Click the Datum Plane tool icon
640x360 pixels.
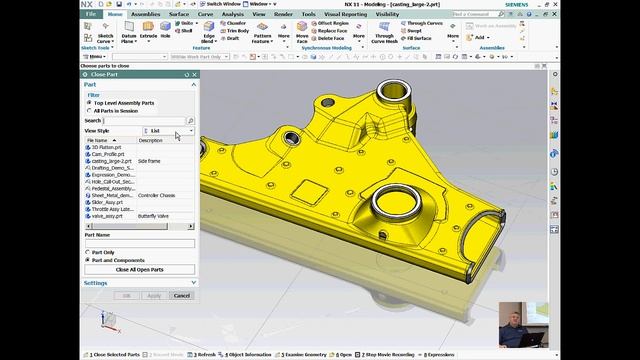click(x=129, y=27)
